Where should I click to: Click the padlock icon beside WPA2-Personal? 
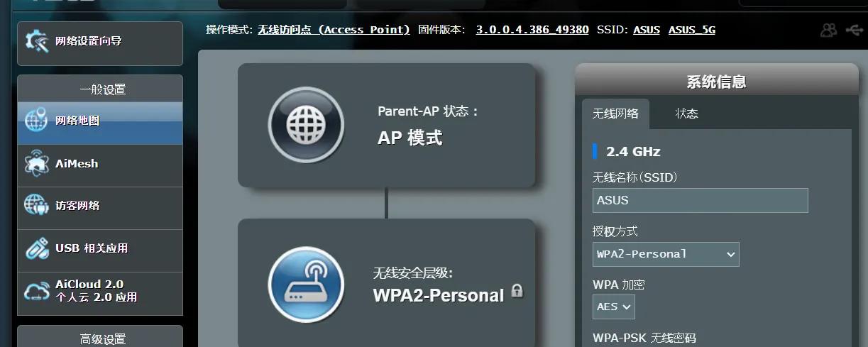pyautogui.click(x=517, y=290)
